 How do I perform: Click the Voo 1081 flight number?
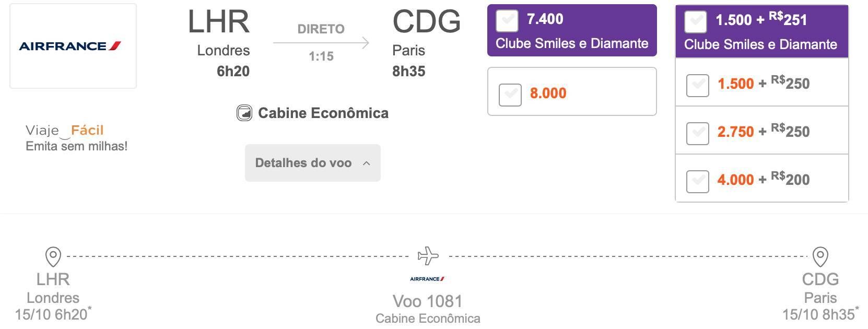pos(428,301)
